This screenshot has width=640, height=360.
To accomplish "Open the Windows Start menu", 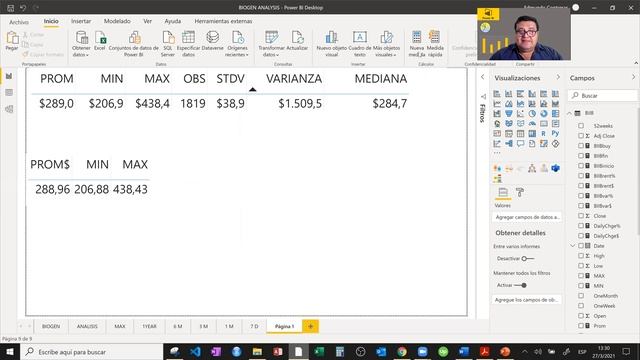I will (x=10, y=351).
